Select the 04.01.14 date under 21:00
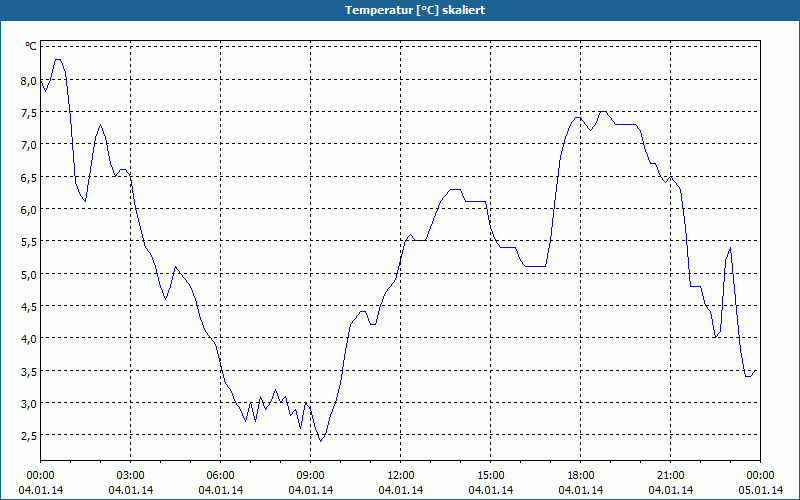Image resolution: width=800 pixels, height=500 pixels. pos(670,490)
